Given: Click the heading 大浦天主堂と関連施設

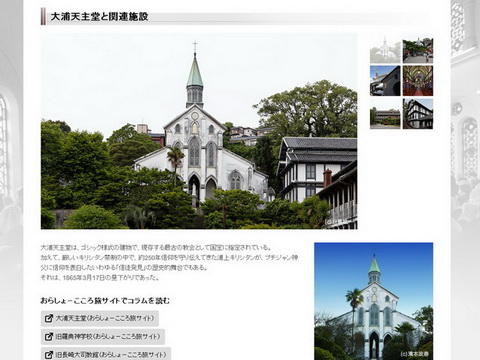Looking at the screenshot, I should 99,16.
